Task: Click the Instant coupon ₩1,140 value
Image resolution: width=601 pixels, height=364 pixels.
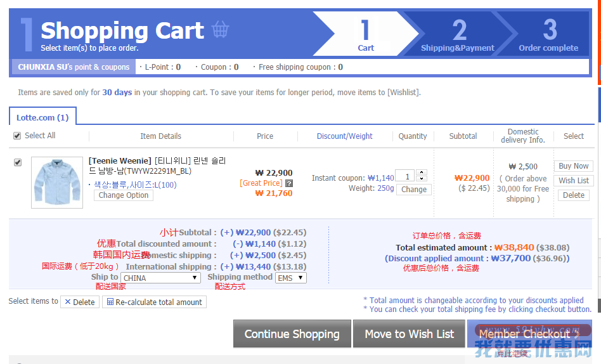Action: click(x=380, y=178)
